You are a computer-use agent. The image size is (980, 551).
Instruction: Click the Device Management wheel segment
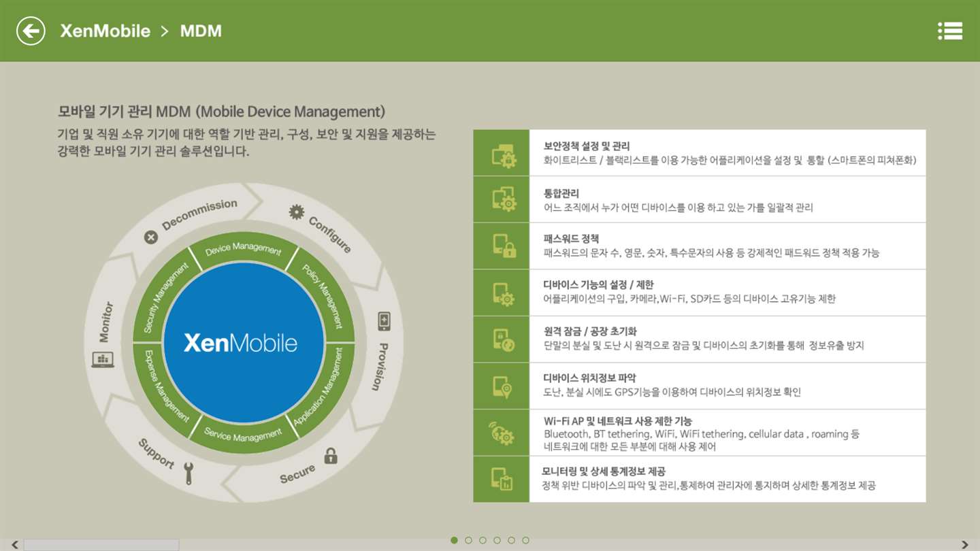(x=243, y=250)
